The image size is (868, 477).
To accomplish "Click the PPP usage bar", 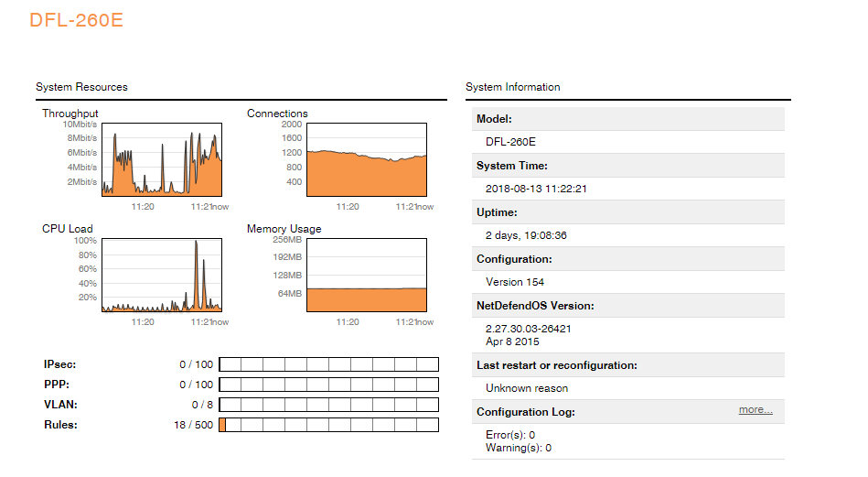I will pyautogui.click(x=328, y=385).
